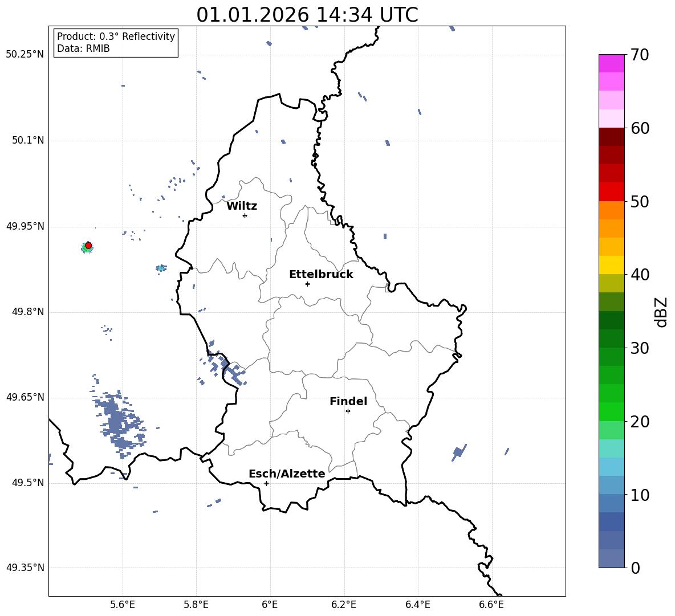
Task: Pick the yellow swatch just above 40 dBZ
Action: pos(611,265)
